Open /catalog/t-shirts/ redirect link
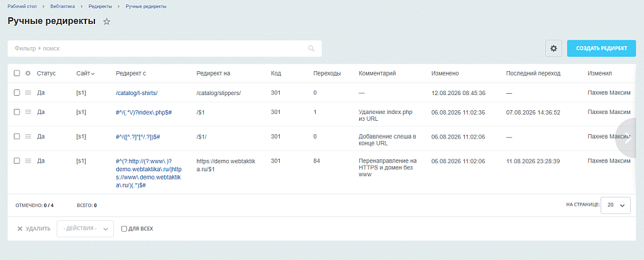Image resolution: width=644 pixels, height=260 pixels. (x=136, y=93)
